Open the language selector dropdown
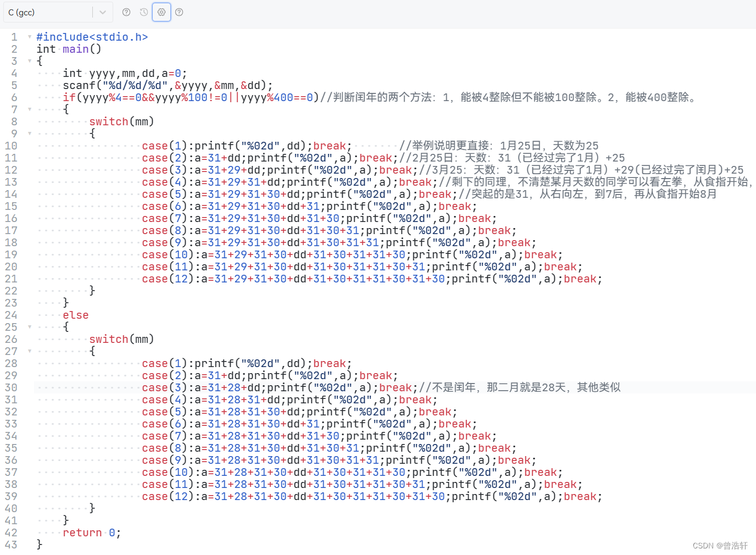This screenshot has height=555, width=756. 103,12
